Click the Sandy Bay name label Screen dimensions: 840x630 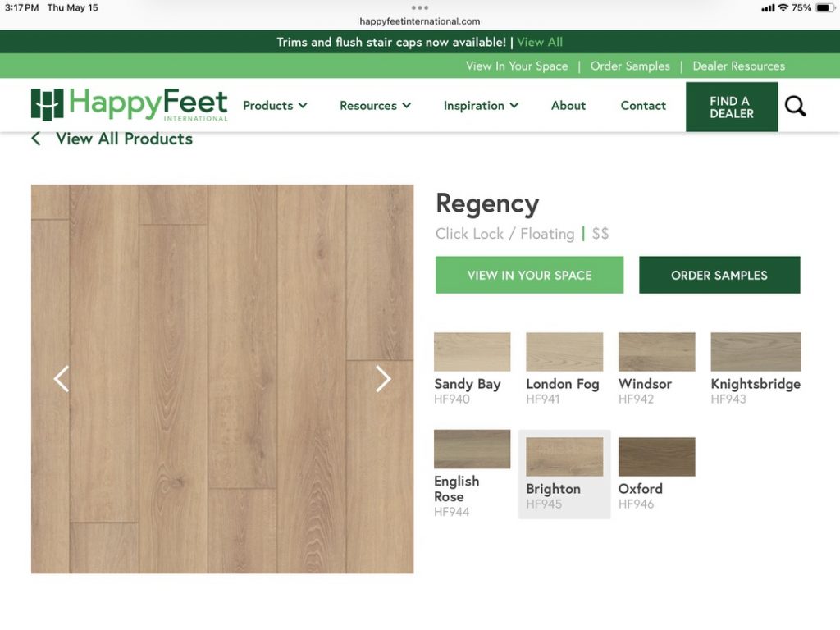[x=467, y=384]
